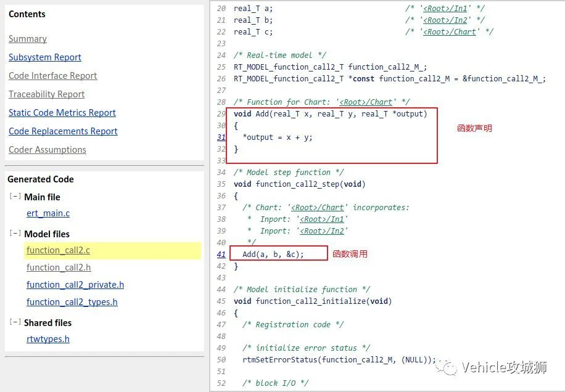Viewport: 565px width, 392px height.
Task: Click 'void function_call2_initialize(void)' line
Action: click(x=313, y=301)
